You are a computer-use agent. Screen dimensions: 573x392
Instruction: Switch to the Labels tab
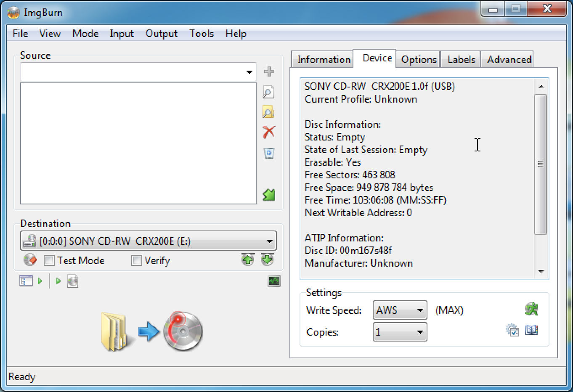coord(461,60)
